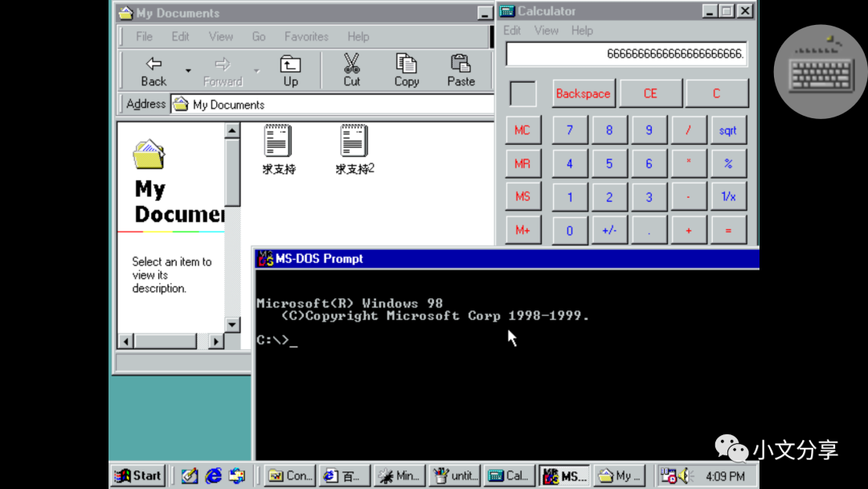The width and height of the screenshot is (868, 489).
Task: Go Back in My Documents toolbar
Action: click(154, 71)
